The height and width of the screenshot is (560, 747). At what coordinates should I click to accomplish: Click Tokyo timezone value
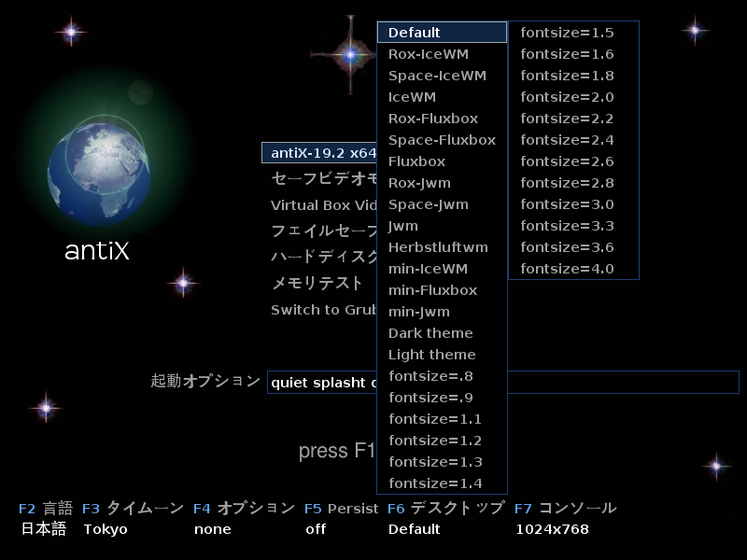[x=106, y=529]
